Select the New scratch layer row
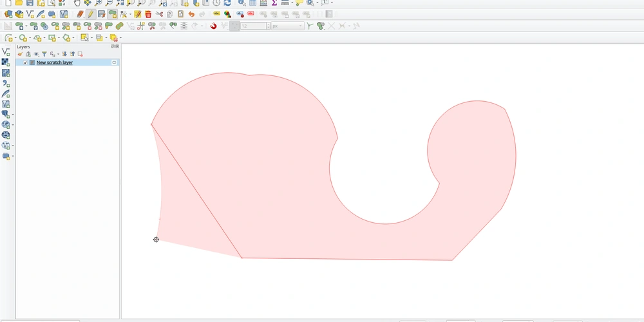 coord(68,62)
